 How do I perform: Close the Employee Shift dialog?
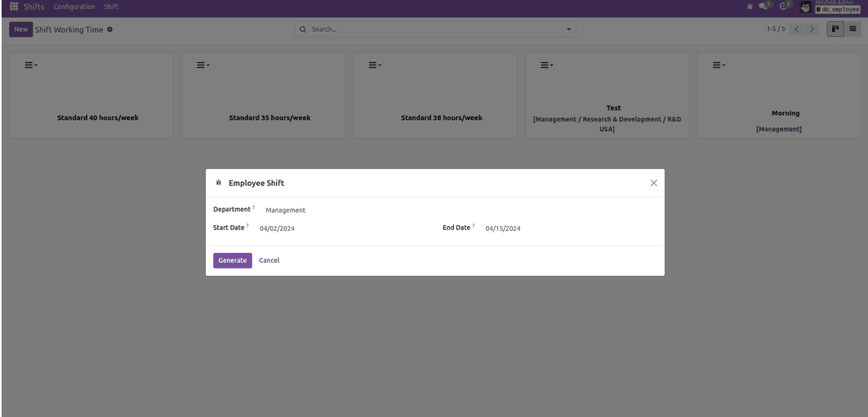(654, 183)
